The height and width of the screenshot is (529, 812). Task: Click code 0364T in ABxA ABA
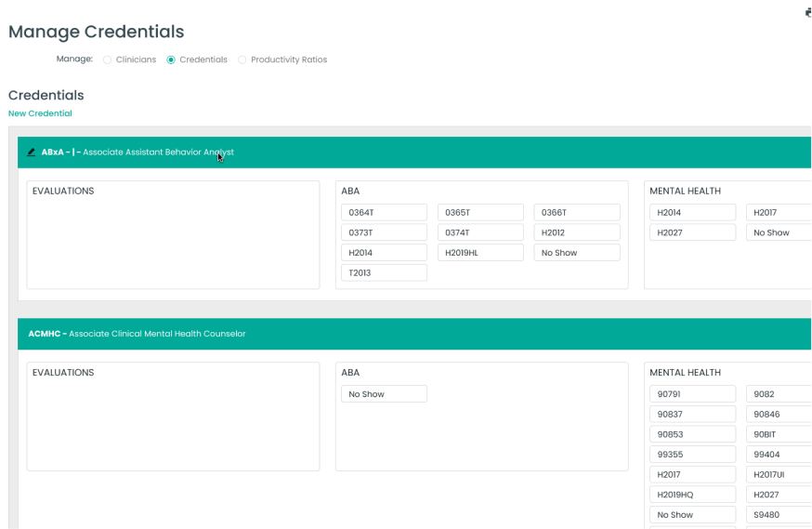tap(385, 212)
